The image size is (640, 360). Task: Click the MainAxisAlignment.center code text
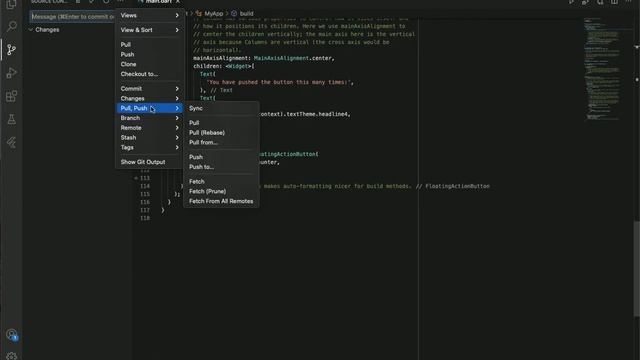coord(294,58)
